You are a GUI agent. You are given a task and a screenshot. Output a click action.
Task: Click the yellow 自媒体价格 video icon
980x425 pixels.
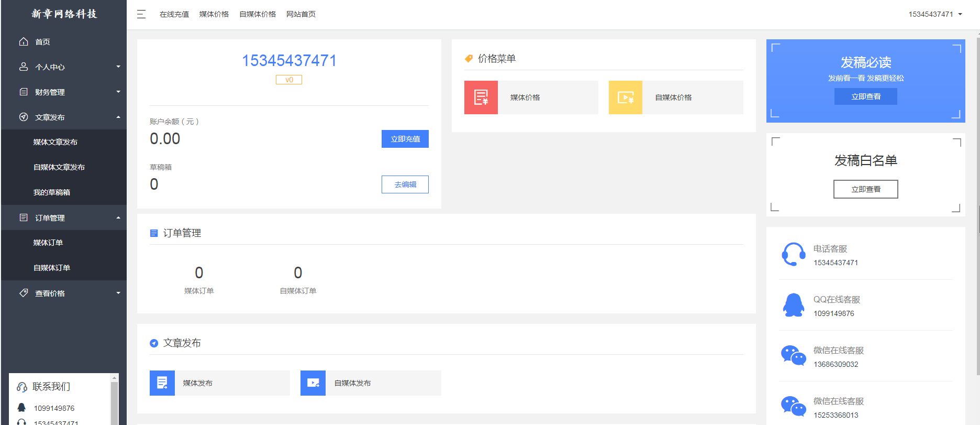626,97
